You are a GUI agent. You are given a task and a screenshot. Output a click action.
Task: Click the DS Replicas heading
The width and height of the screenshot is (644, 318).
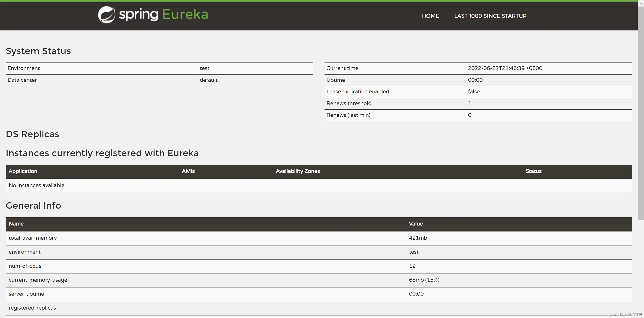click(33, 134)
